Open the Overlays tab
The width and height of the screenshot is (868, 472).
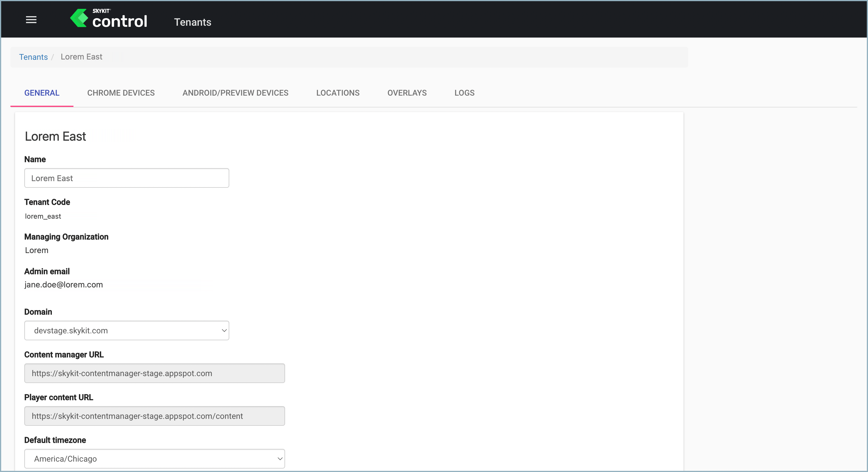(x=407, y=93)
